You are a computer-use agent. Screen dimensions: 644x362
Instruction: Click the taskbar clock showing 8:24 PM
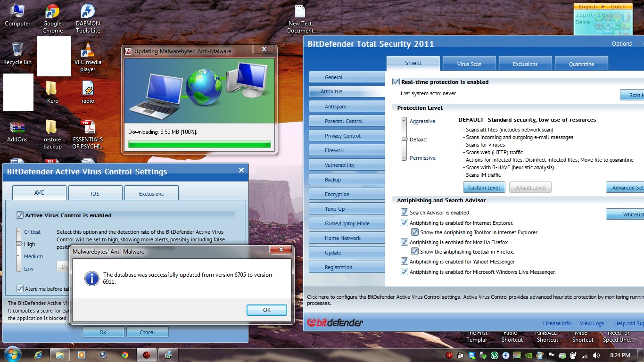[x=619, y=355]
